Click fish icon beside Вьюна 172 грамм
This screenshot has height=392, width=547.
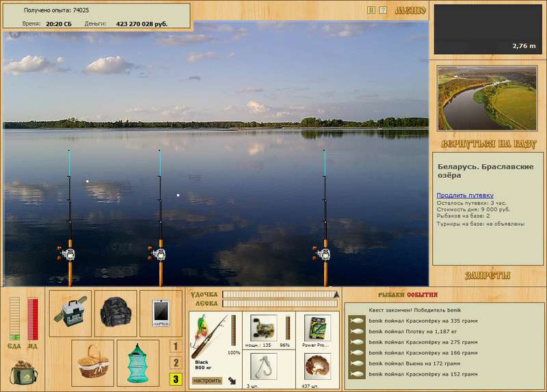(356, 364)
